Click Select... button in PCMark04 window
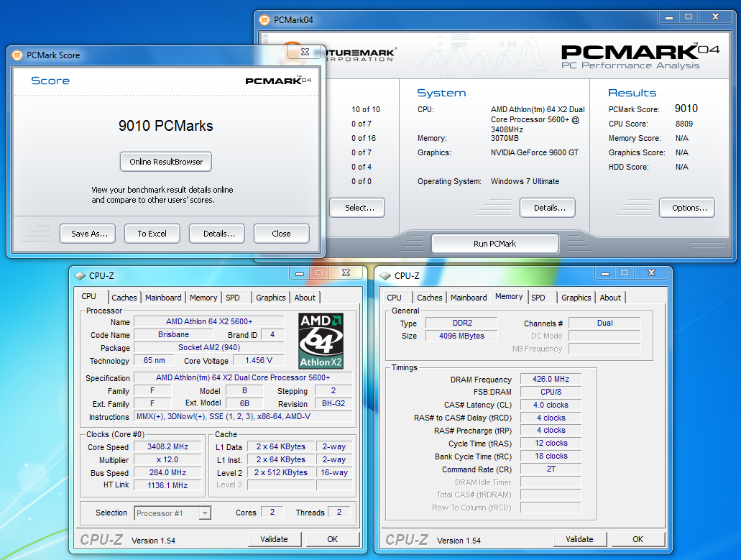The width and height of the screenshot is (741, 560). (x=357, y=208)
